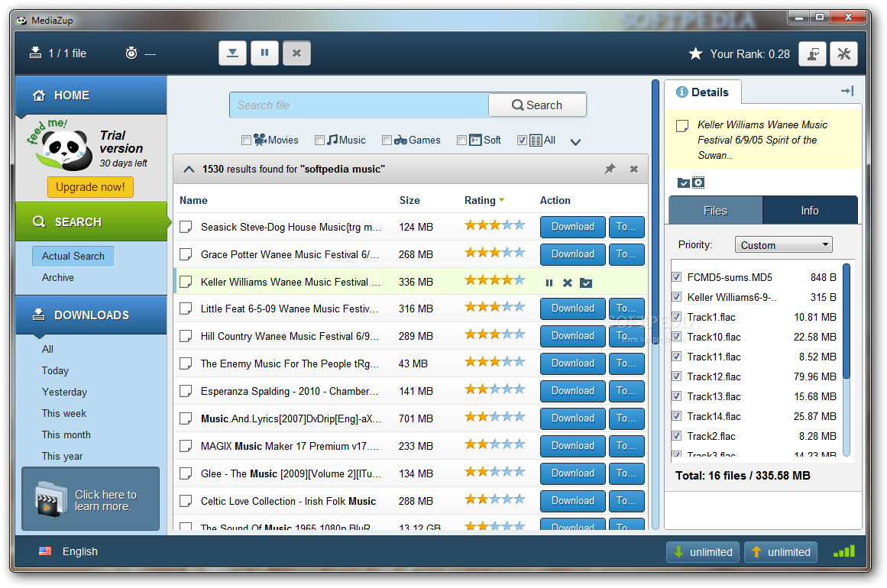Cancel the Keller Williams download
Image resolution: width=887 pixels, height=588 pixels.
568,283
